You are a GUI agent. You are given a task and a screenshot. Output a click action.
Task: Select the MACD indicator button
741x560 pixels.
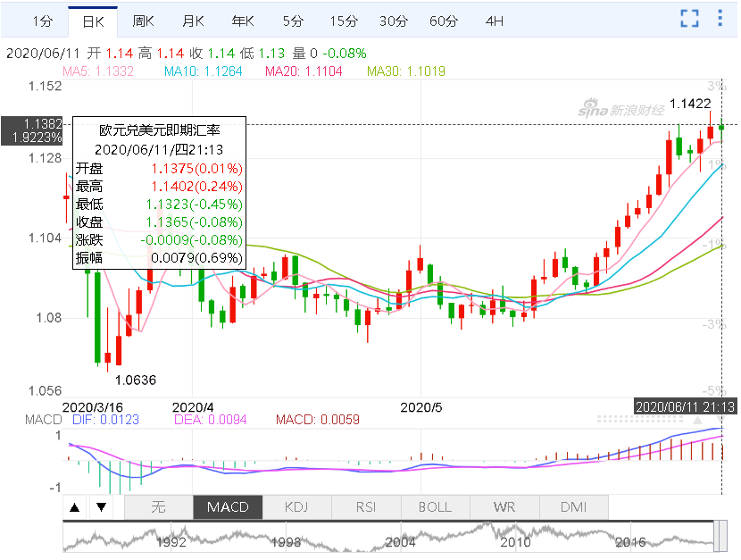(x=228, y=507)
